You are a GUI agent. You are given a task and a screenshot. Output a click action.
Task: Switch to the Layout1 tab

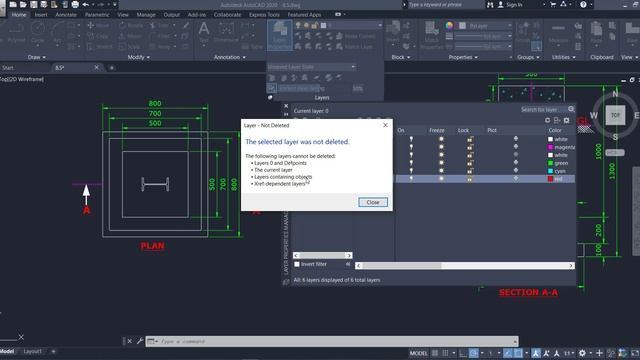(x=32, y=351)
